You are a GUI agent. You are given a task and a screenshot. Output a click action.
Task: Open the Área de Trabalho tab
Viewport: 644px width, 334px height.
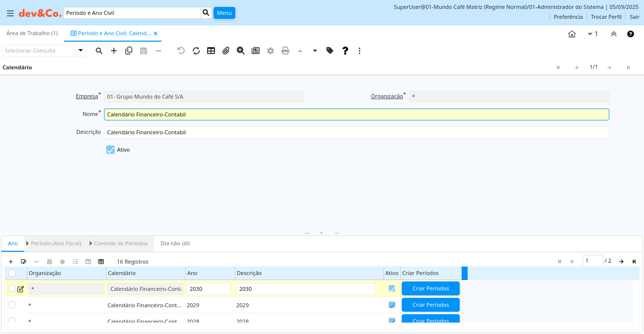tap(32, 33)
